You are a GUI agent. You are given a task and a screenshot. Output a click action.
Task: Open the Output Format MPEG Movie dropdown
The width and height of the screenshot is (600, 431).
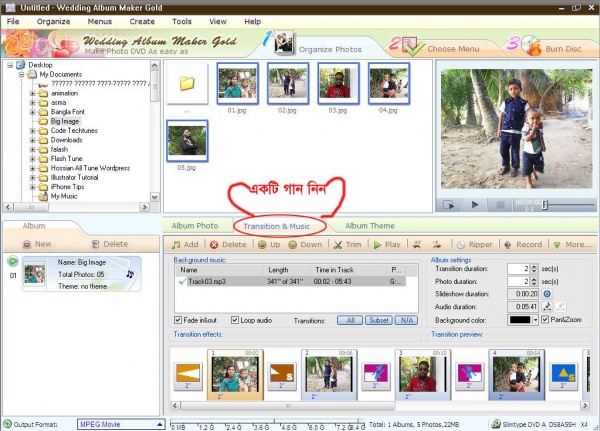[x=121, y=424]
